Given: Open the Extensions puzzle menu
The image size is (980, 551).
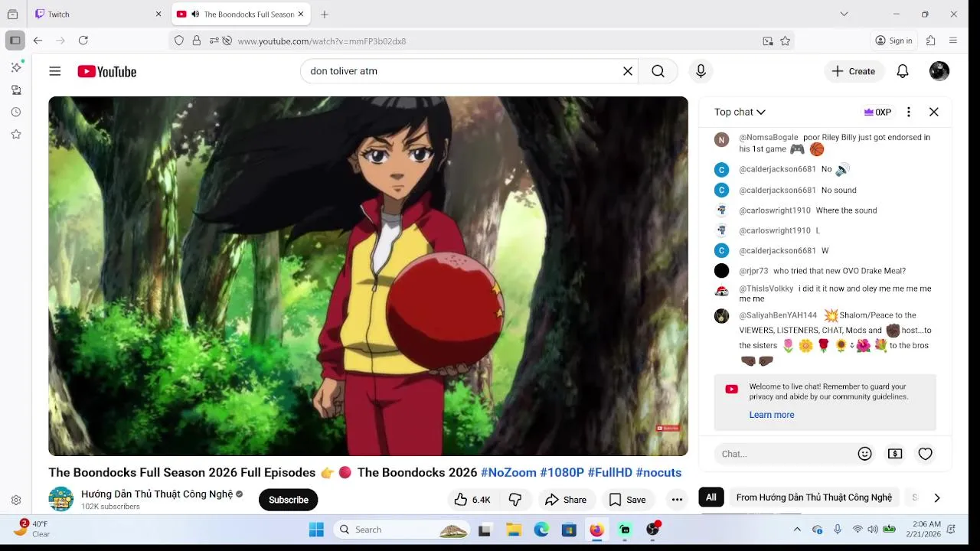Looking at the screenshot, I should [x=931, y=41].
